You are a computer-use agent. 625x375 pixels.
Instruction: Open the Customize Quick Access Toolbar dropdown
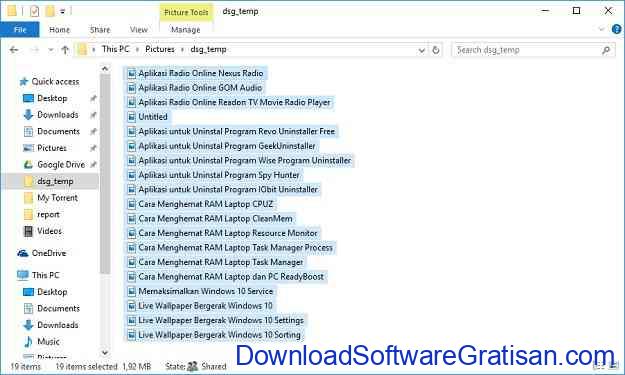coord(63,12)
